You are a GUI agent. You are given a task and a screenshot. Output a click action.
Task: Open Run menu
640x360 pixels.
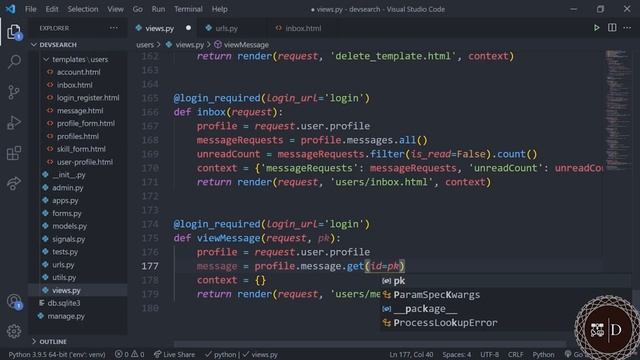(158, 9)
